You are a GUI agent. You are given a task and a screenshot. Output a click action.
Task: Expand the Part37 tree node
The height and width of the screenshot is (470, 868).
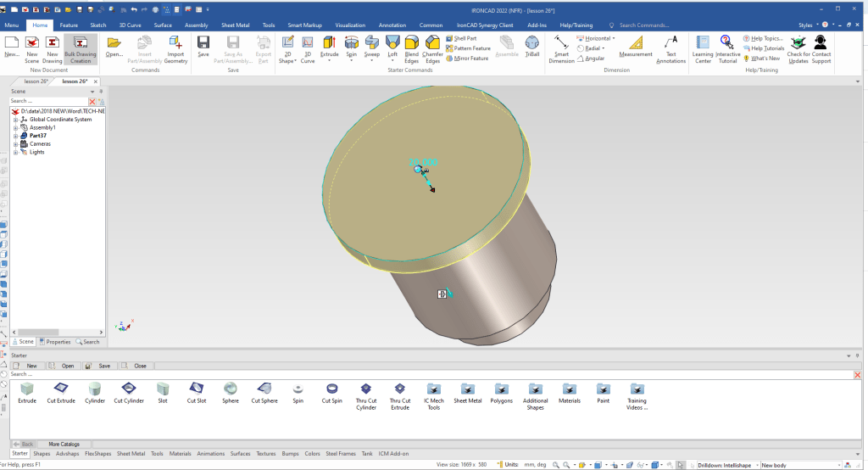(x=15, y=136)
